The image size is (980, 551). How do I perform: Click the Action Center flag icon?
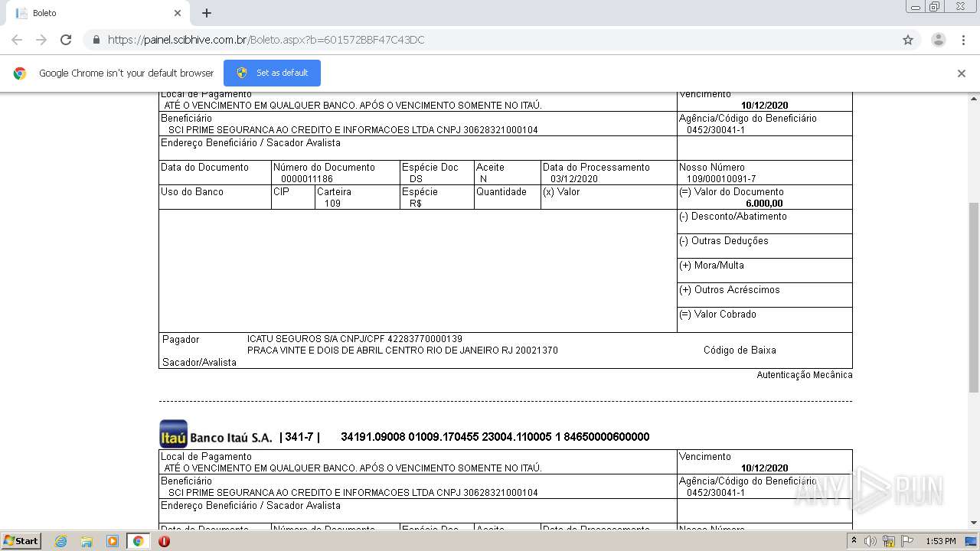point(906,541)
